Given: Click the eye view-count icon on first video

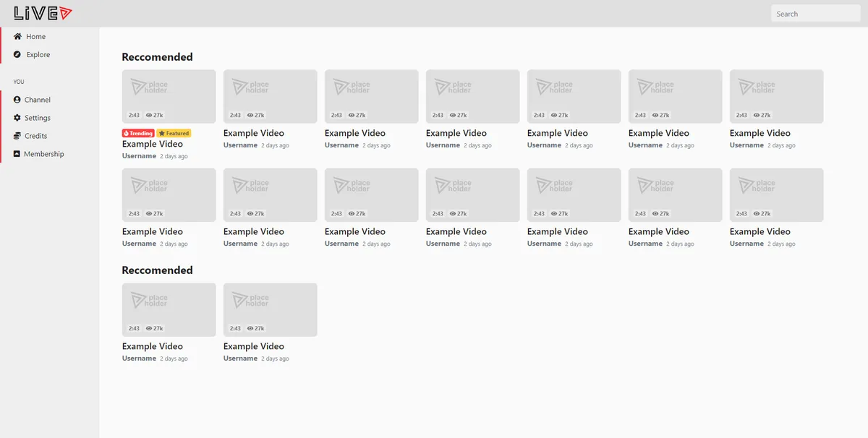Looking at the screenshot, I should (x=149, y=115).
